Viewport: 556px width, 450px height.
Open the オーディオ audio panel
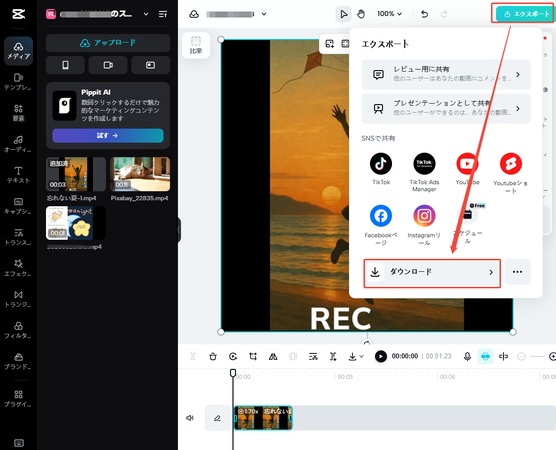(18, 144)
